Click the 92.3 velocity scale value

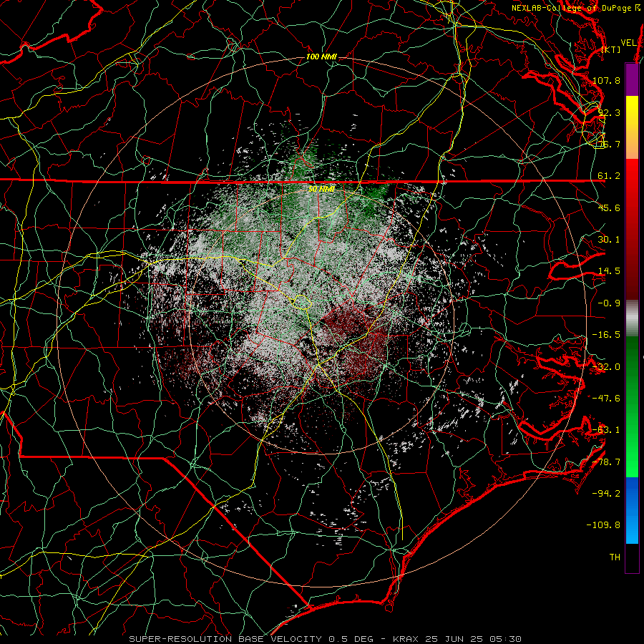(609, 112)
